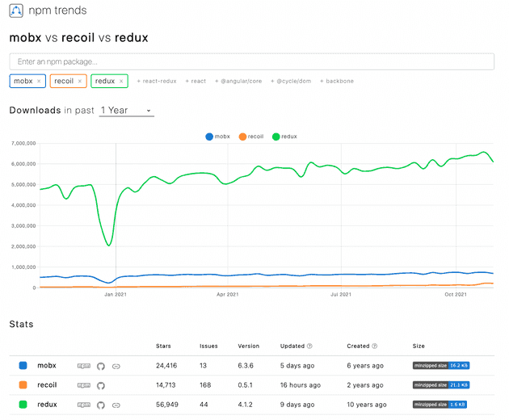
Task: Add react-redux suggested package
Action: [157, 82]
